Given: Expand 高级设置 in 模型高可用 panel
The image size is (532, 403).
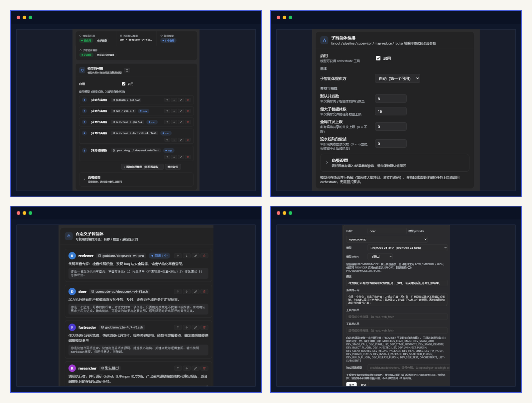Looking at the screenshot, I should 136,180.
